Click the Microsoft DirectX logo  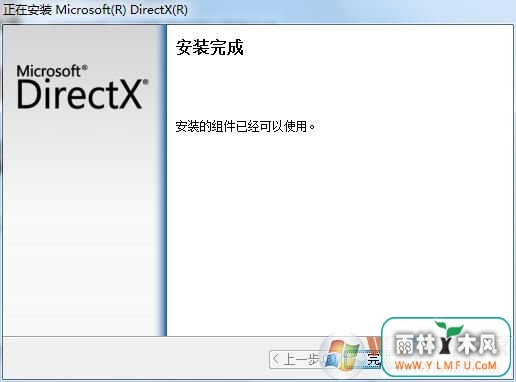82,87
